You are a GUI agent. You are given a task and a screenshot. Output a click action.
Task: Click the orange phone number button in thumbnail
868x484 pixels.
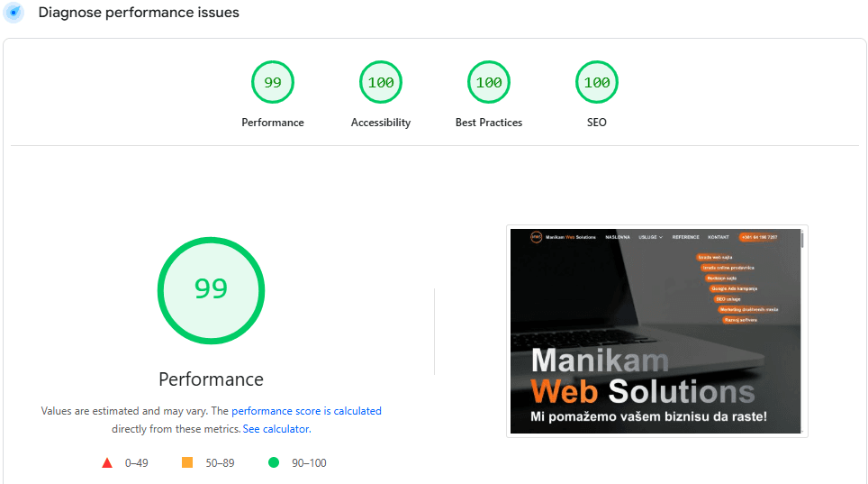coord(760,237)
